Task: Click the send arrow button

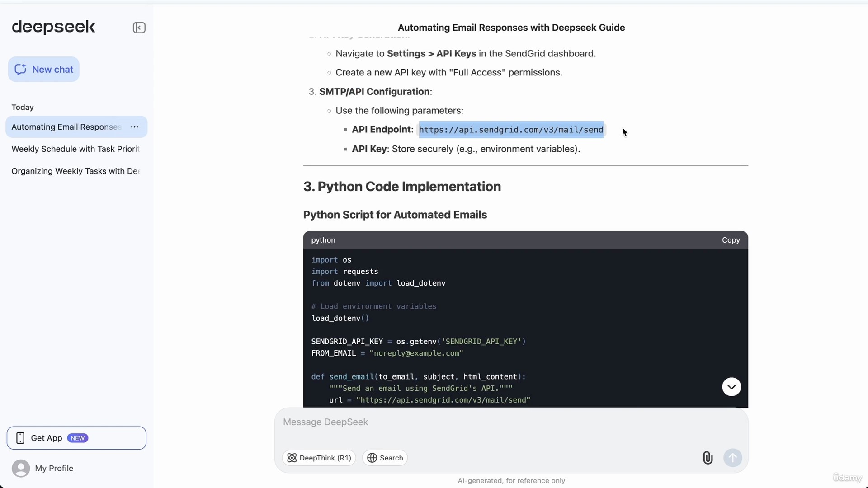Action: (x=732, y=458)
